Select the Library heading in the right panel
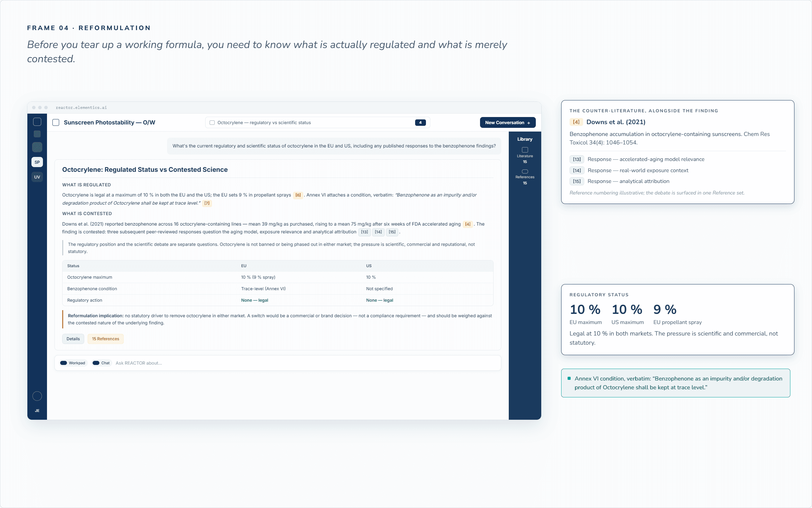This screenshot has height=508, width=812. [525, 139]
